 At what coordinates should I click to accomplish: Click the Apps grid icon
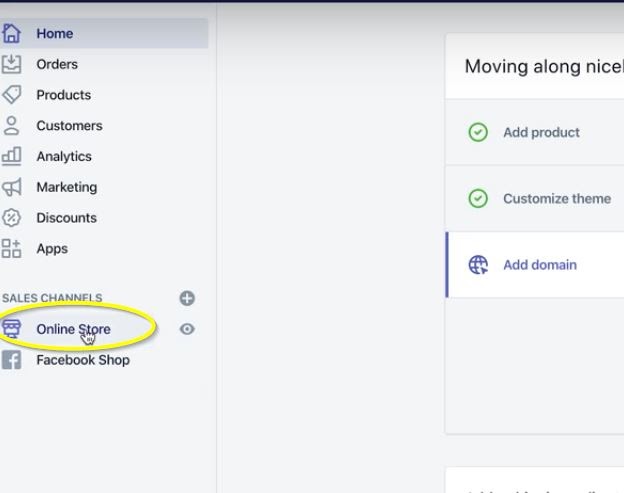(12, 248)
